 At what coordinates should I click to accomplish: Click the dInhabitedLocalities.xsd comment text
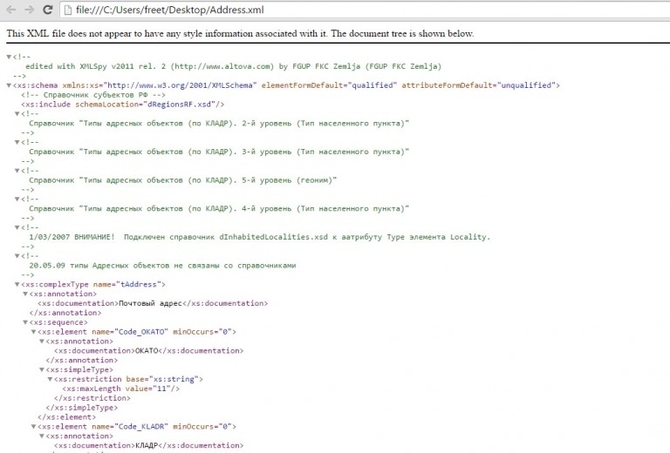(x=260, y=237)
